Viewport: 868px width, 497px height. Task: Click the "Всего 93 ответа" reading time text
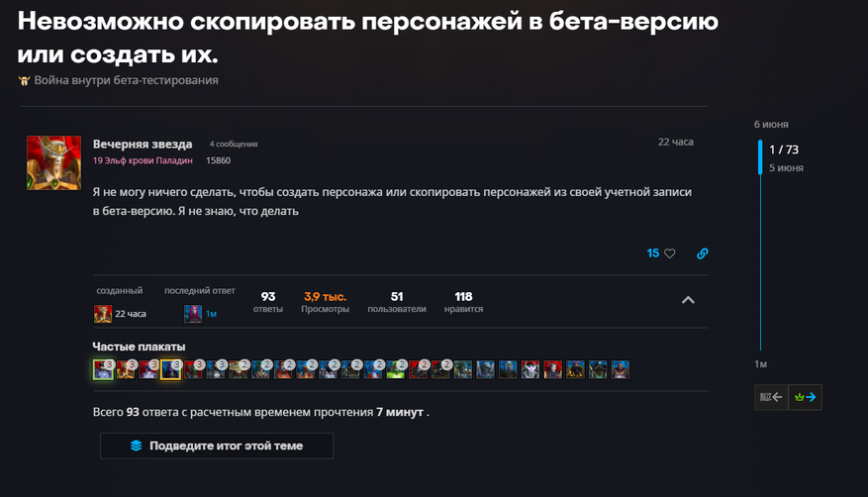coord(260,412)
